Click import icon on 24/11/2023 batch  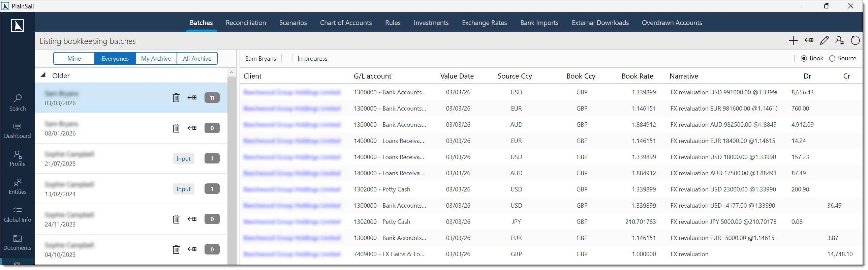(192, 219)
